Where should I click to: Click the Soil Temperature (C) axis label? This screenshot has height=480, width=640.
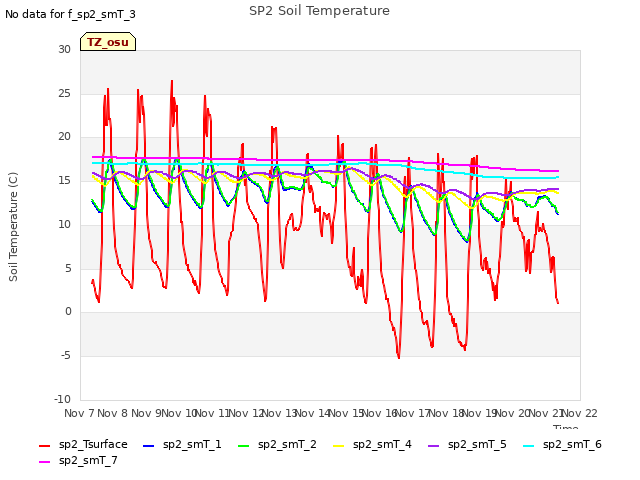(x=13, y=227)
